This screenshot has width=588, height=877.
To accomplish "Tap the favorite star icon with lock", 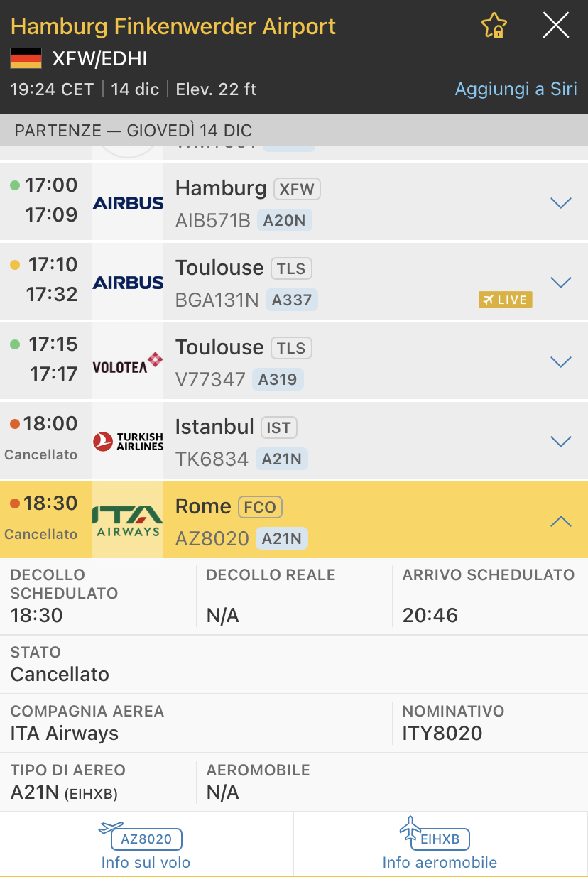I will pos(494,26).
